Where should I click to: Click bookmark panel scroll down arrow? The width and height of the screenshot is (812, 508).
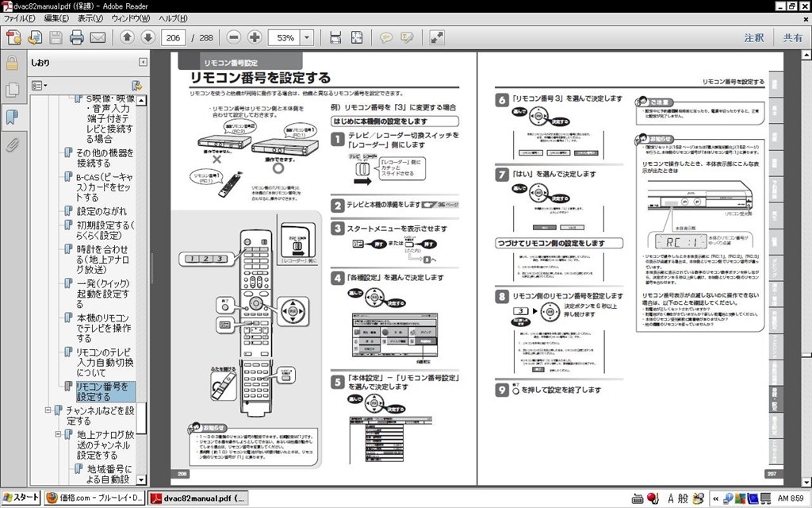point(141,480)
